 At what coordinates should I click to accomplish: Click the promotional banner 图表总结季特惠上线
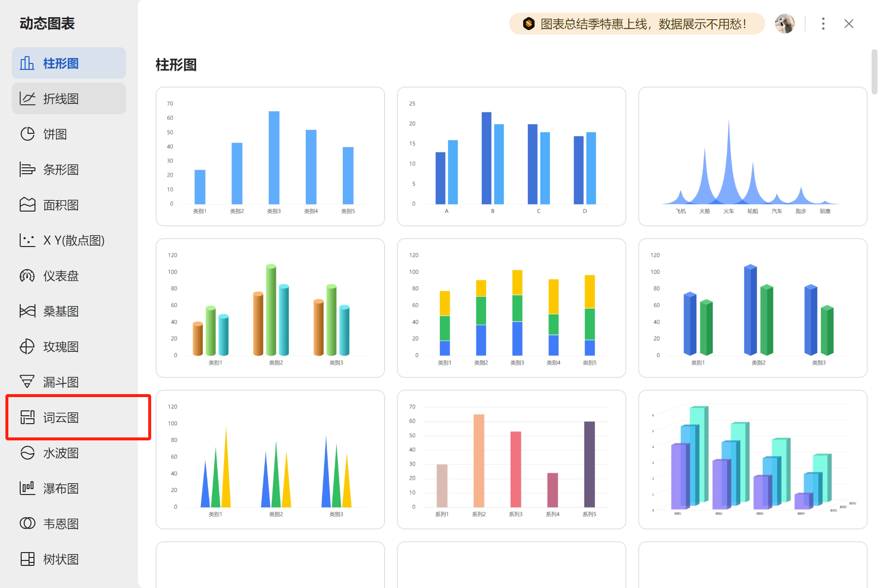637,24
